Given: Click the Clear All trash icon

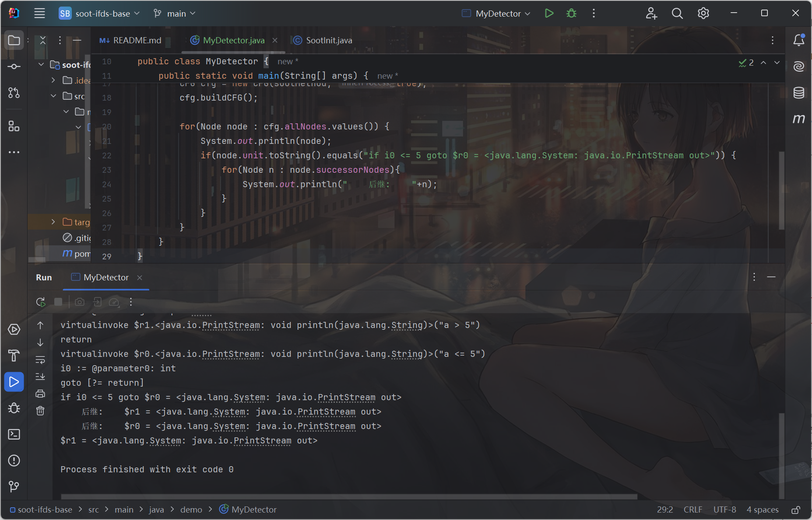Looking at the screenshot, I should (x=40, y=411).
